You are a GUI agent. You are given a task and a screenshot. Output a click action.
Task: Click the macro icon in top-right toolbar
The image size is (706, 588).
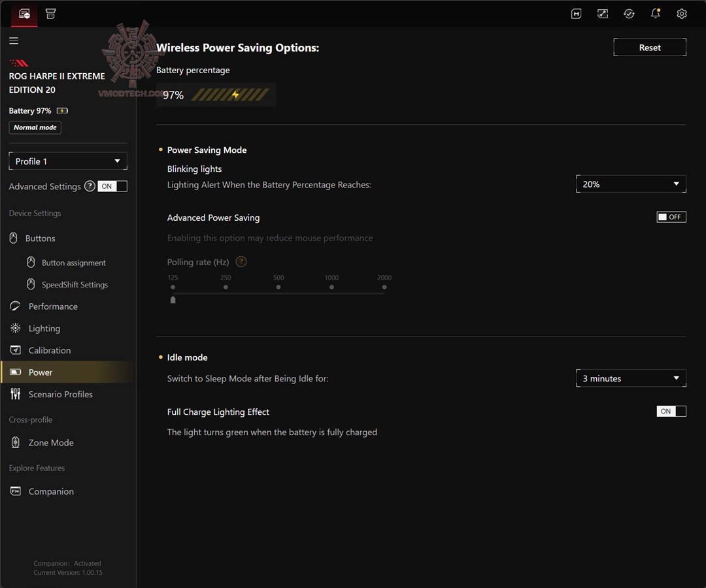click(577, 14)
